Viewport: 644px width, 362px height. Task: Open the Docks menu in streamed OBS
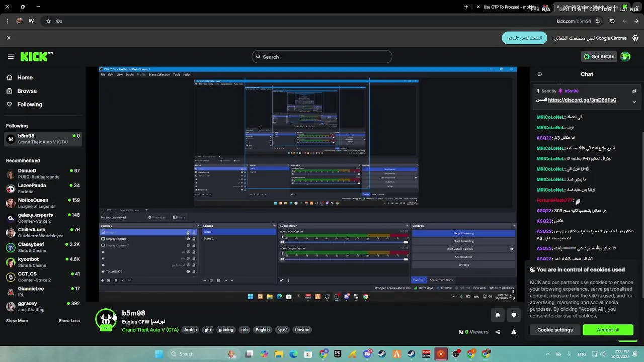click(130, 74)
